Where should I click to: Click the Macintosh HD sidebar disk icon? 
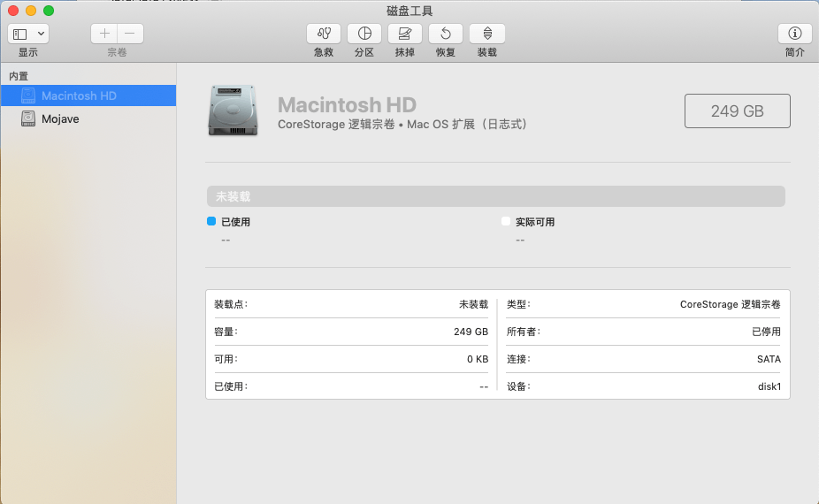28,95
